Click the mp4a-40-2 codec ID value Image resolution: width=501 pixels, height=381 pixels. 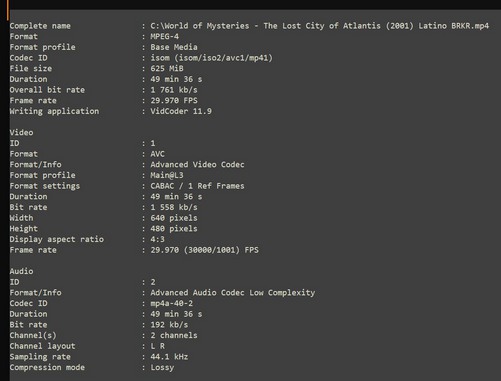(x=171, y=303)
